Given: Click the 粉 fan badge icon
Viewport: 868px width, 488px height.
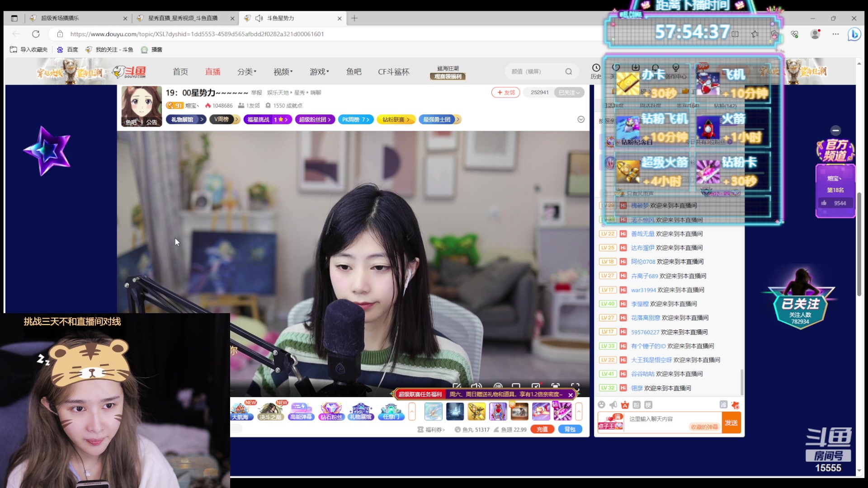Looking at the screenshot, I should click(637, 405).
